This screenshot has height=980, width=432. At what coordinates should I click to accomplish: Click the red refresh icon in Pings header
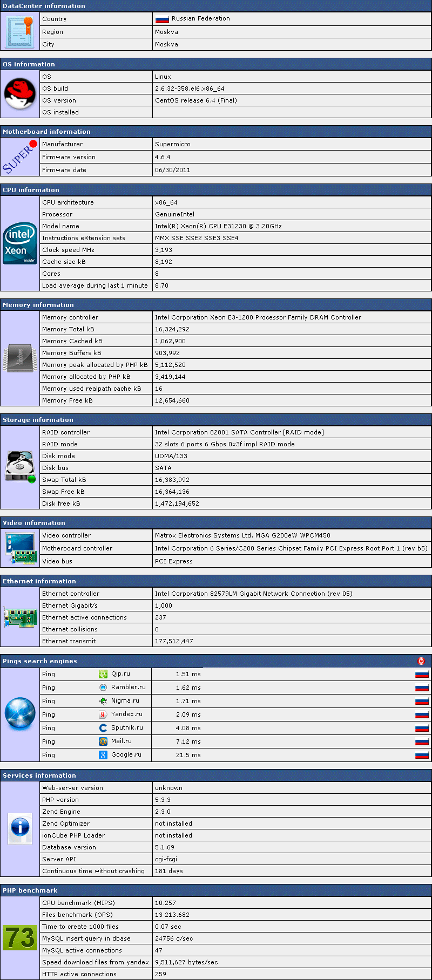pos(421,661)
